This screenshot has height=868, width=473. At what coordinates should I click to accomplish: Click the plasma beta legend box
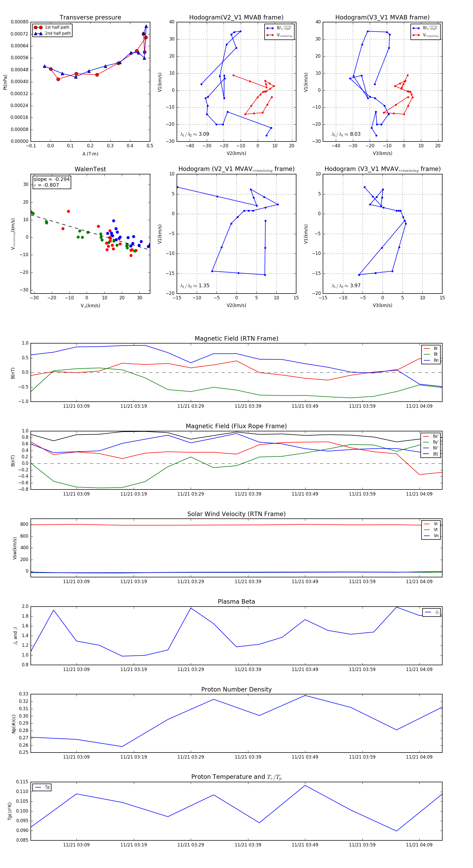(431, 612)
